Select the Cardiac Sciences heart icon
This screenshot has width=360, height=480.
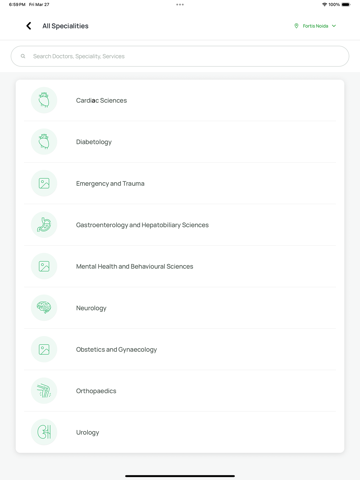(44, 100)
